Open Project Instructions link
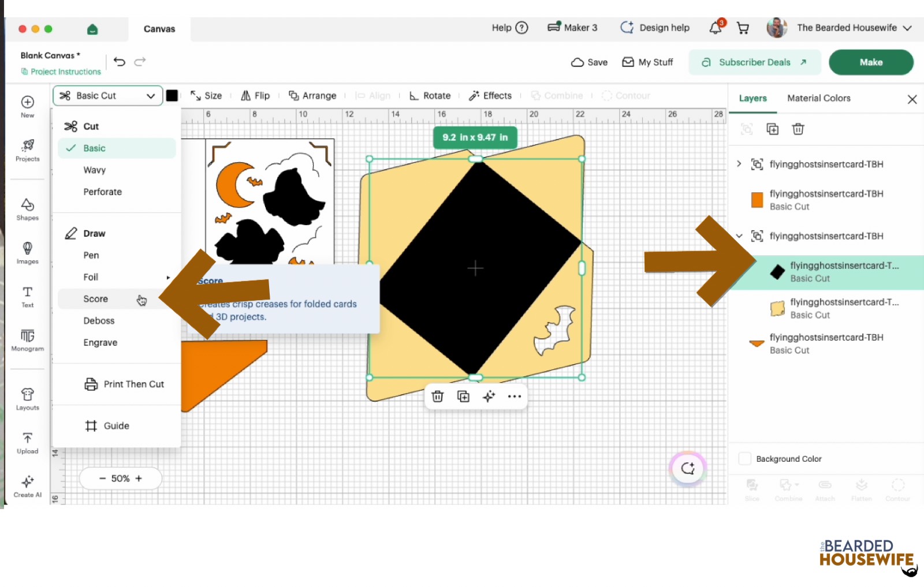This screenshot has height=587, width=924. tap(61, 72)
